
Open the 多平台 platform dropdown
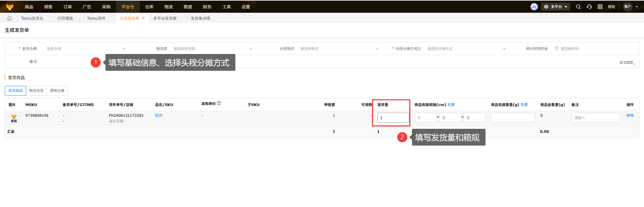click(x=555, y=7)
